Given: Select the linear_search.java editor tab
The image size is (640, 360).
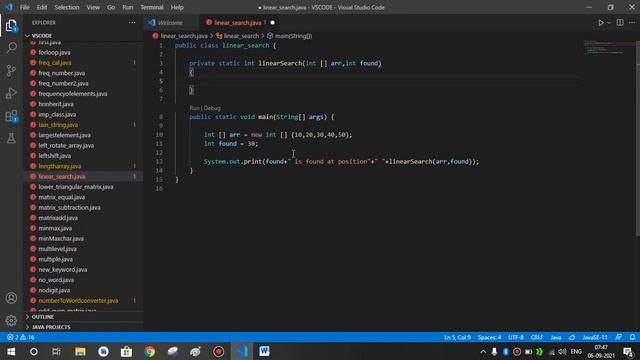Looking at the screenshot, I should coord(237,23).
